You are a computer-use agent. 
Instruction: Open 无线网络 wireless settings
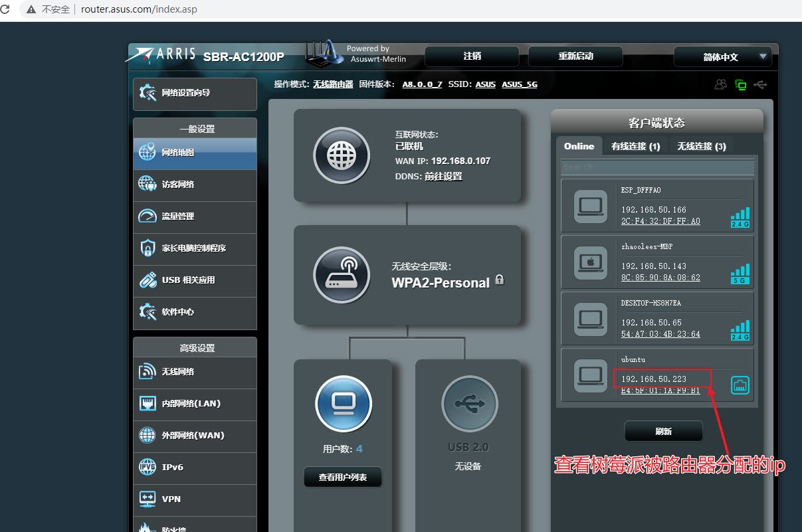tap(195, 373)
